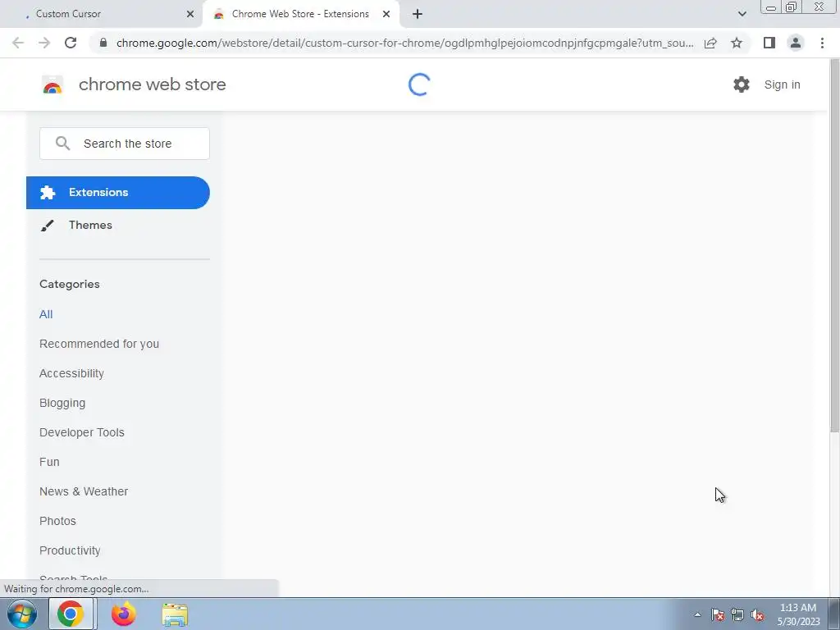This screenshot has height=630, width=840.
Task: Click the page vertical scrollbar
Action: (834, 245)
